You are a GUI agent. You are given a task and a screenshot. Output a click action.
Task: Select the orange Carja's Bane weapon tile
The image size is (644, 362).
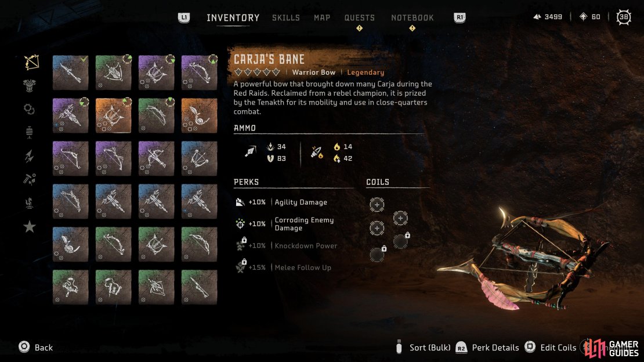point(113,115)
